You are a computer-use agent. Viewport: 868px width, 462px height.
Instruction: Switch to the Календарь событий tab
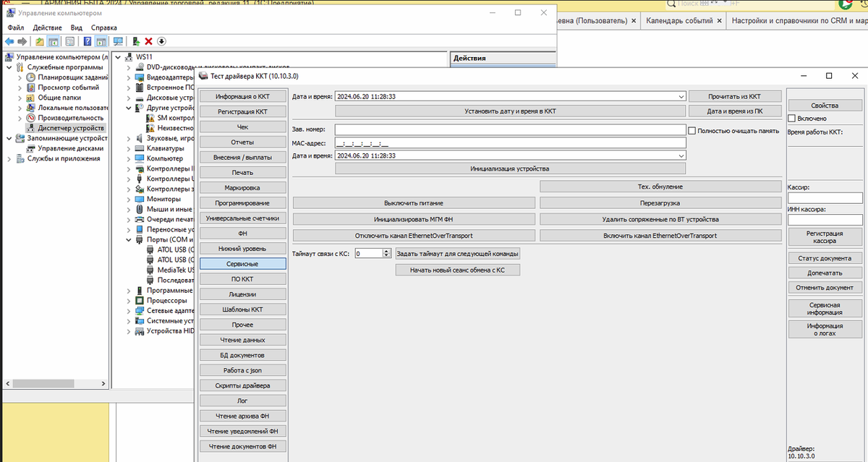[x=679, y=21]
